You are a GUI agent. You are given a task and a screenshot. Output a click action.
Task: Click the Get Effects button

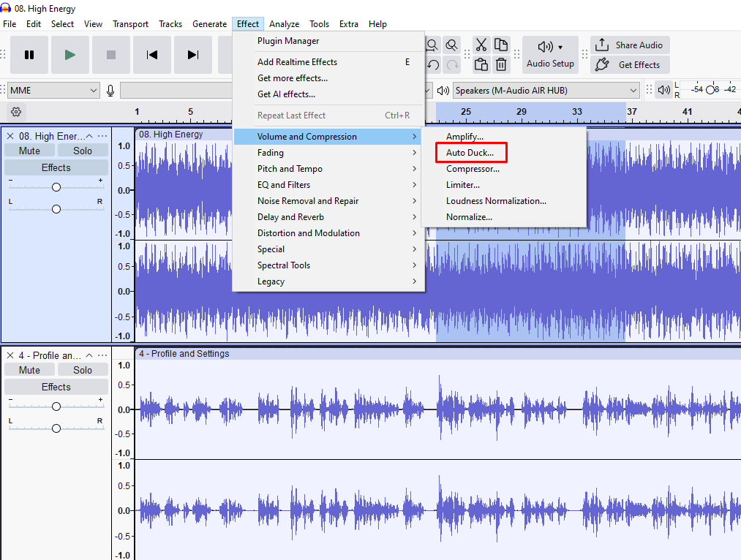(x=630, y=65)
